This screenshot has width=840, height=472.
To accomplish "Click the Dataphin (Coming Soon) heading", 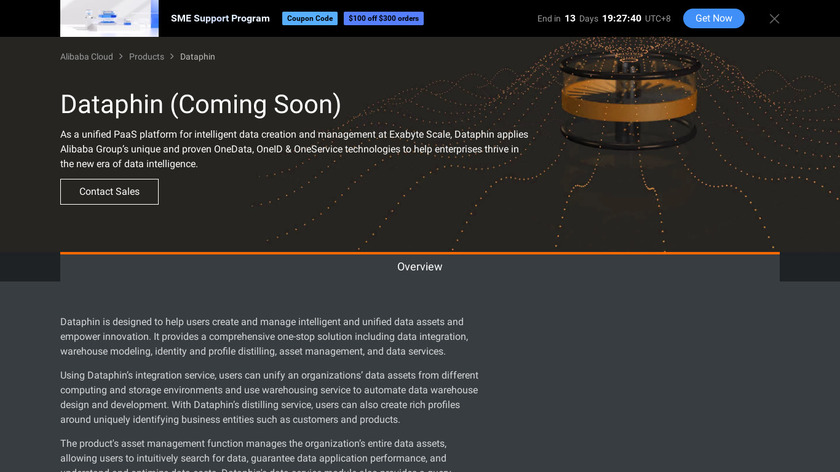I will point(200,104).
